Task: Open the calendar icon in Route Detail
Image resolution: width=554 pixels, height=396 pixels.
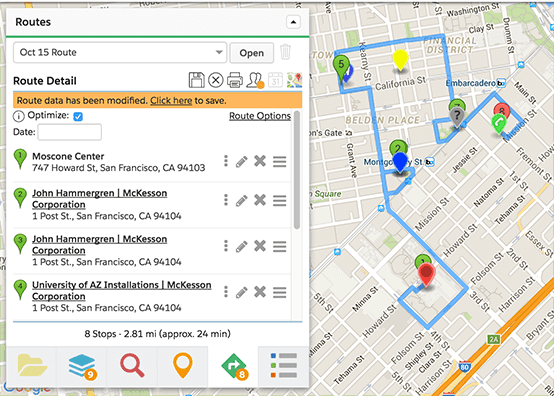Action: click(275, 80)
